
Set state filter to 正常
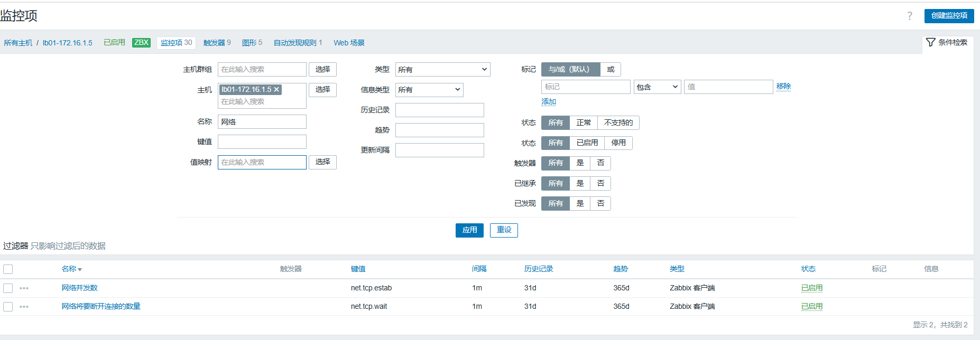[x=584, y=122]
